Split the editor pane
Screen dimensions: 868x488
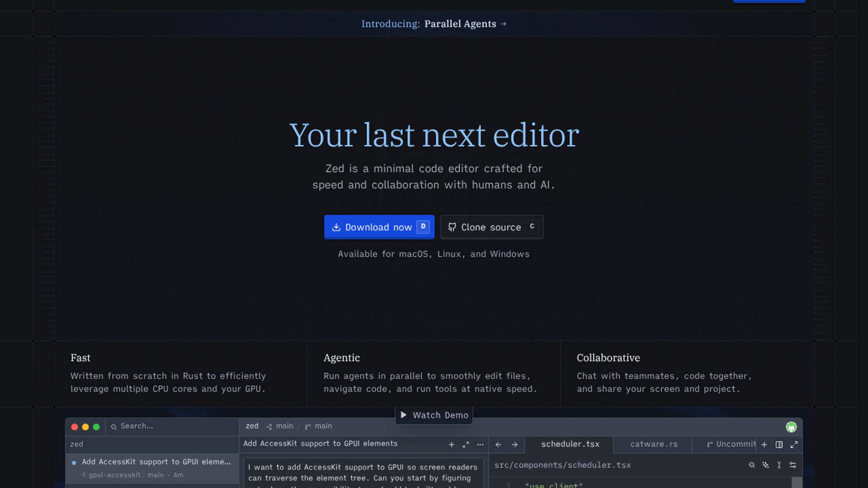pos(779,445)
